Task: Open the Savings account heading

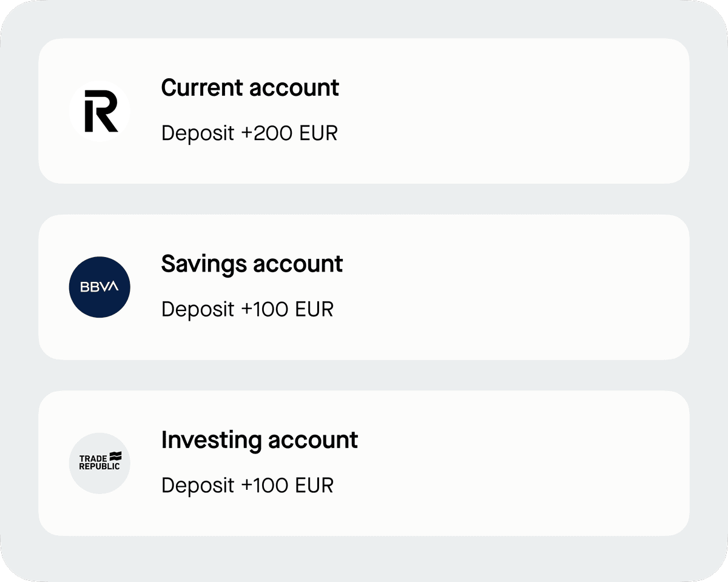Action: coord(252,264)
